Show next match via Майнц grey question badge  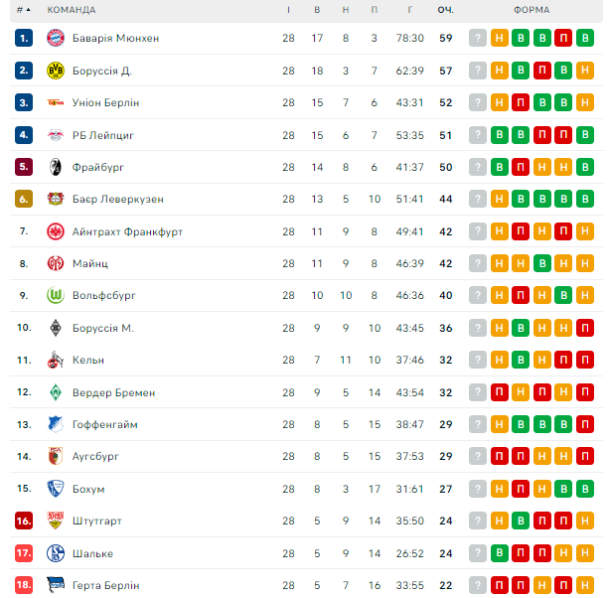tap(478, 264)
